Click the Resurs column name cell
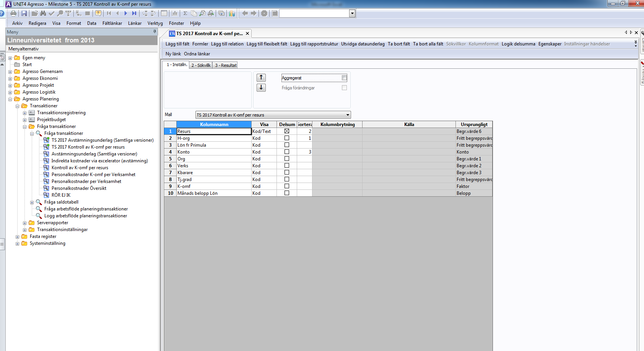 click(214, 131)
